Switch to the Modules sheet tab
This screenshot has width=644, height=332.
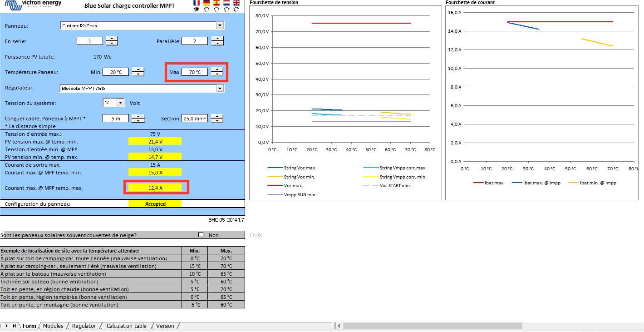tap(53, 326)
